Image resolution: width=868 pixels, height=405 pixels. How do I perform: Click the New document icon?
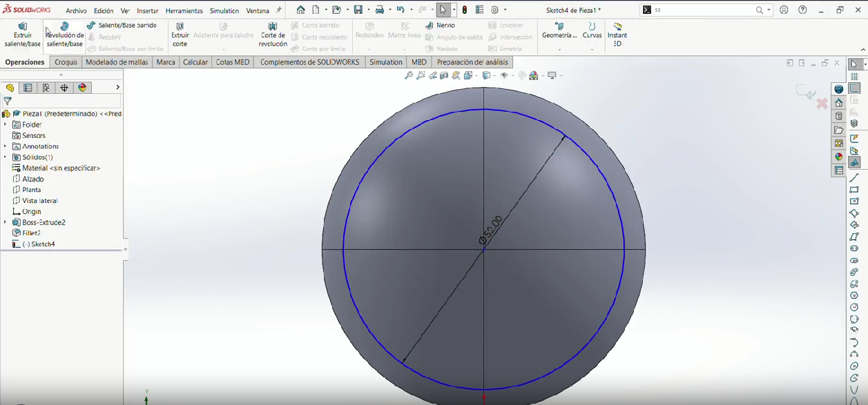coord(316,10)
